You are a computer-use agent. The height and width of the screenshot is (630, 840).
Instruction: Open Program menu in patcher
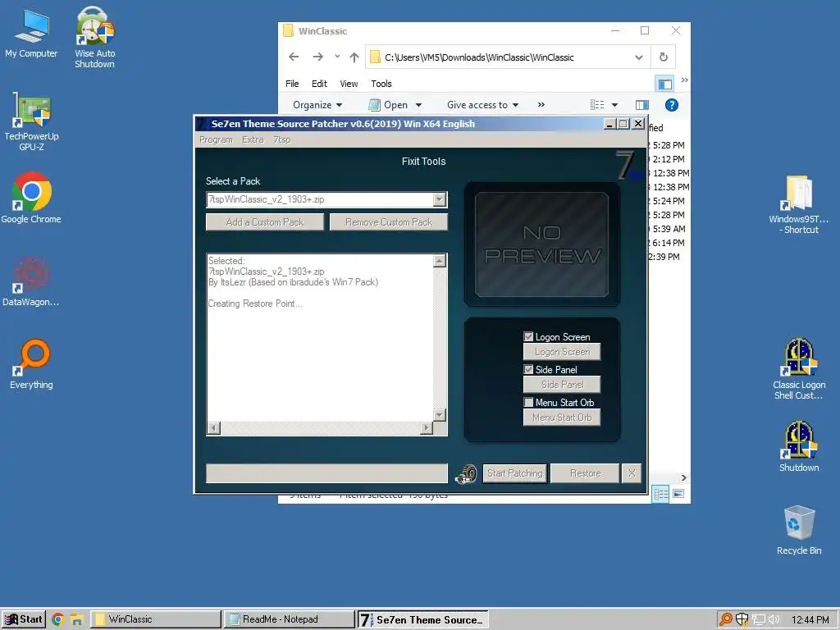216,139
